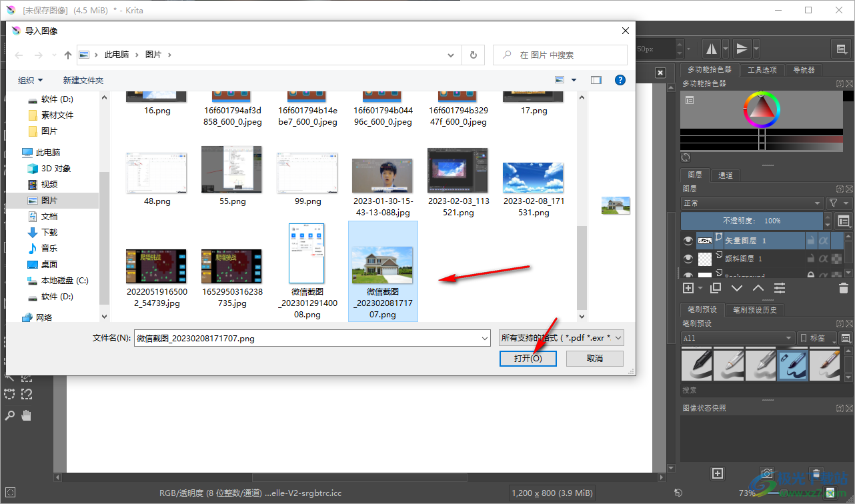Add a new layer with plus icon
Screen dimensions: 855x504
tap(688, 288)
